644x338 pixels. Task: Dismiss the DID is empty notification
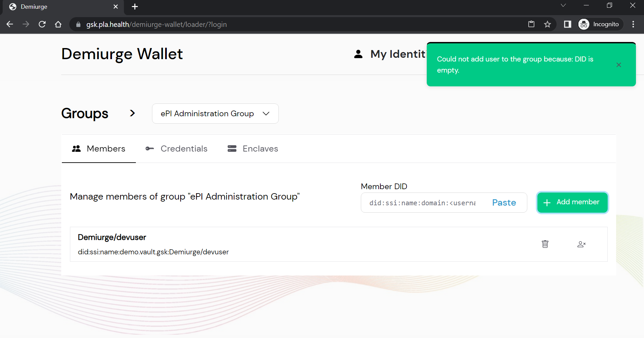coord(619,65)
